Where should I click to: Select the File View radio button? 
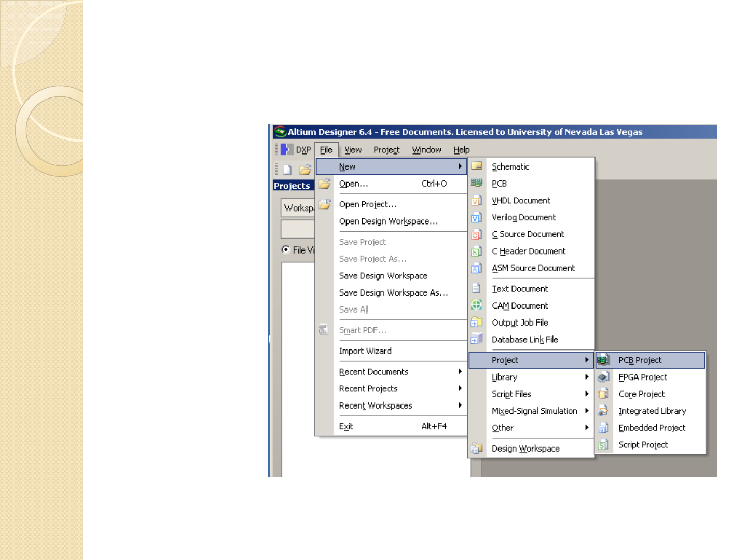coord(286,249)
